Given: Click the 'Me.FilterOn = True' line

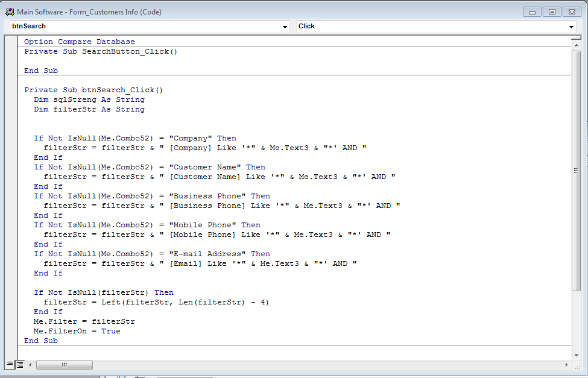Looking at the screenshot, I should coord(77,331).
